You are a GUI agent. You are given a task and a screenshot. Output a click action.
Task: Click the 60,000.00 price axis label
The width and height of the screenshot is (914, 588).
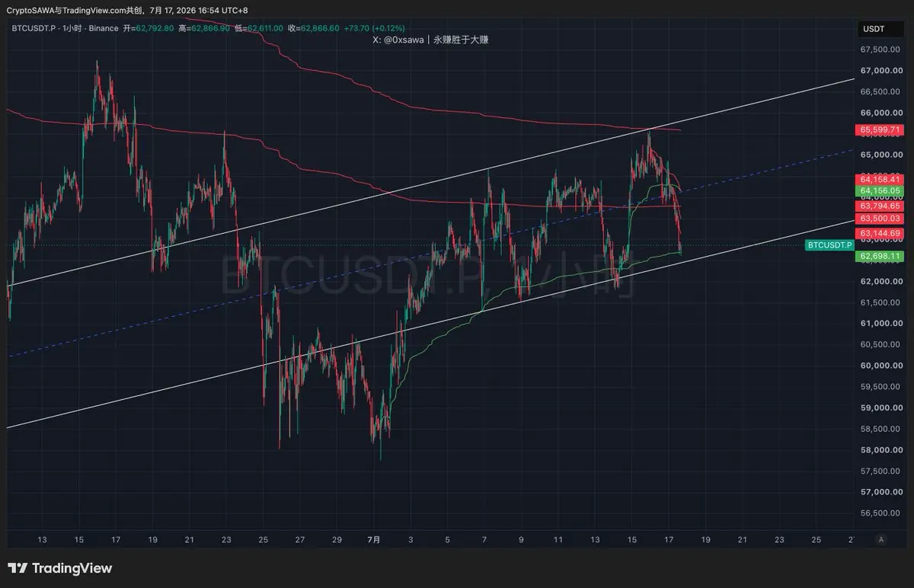pyautogui.click(x=881, y=366)
